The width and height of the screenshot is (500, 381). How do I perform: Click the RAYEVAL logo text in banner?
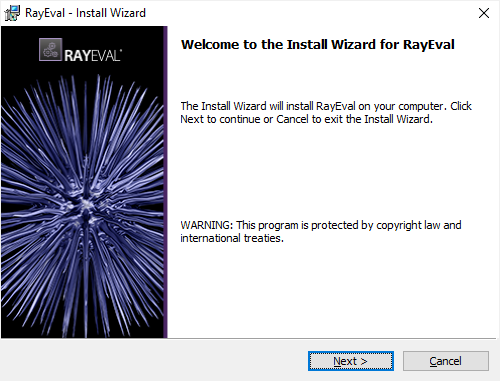coord(93,56)
